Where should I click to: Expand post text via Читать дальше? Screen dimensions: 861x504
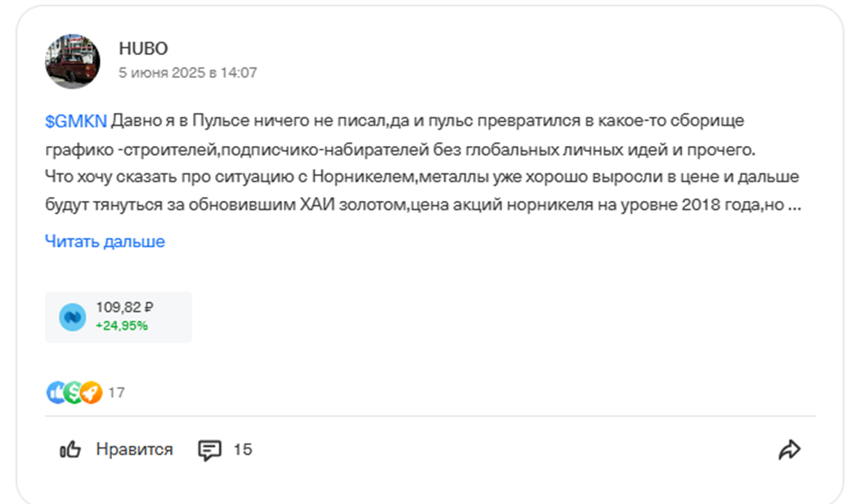coord(104,241)
